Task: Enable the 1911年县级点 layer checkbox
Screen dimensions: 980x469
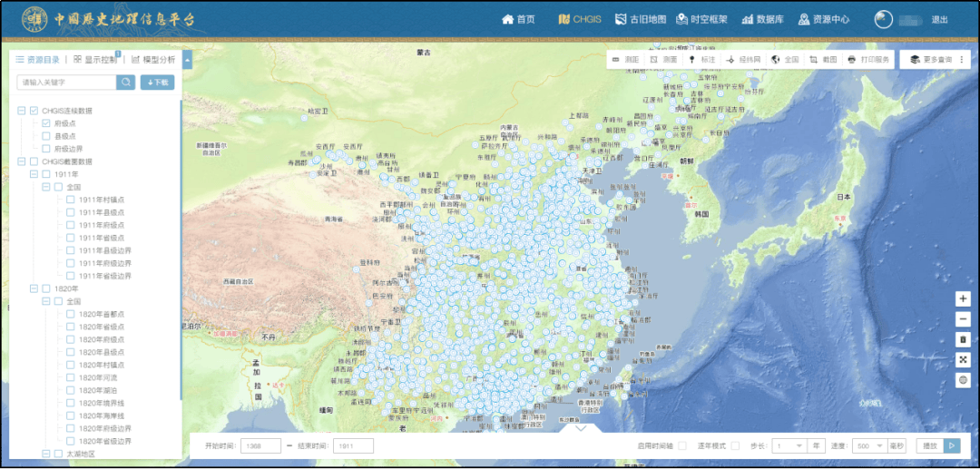Action: (x=70, y=212)
